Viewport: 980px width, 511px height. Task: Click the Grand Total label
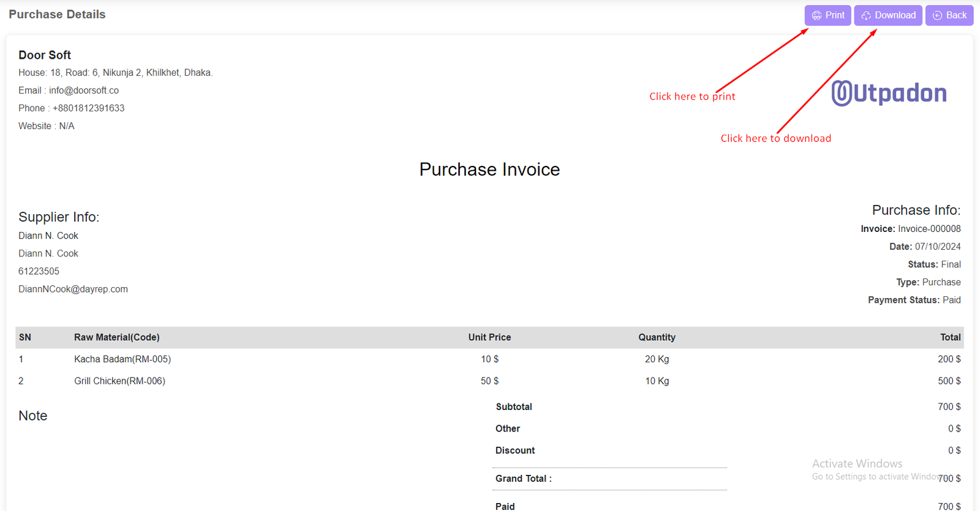coord(523,479)
